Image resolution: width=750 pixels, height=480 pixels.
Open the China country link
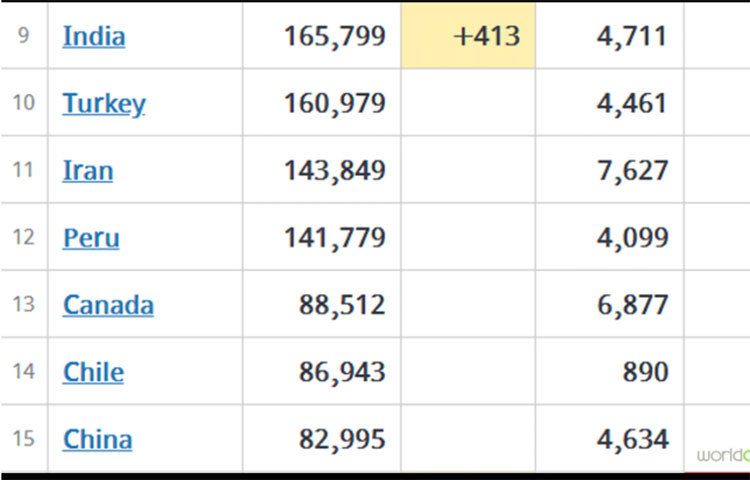click(x=97, y=439)
